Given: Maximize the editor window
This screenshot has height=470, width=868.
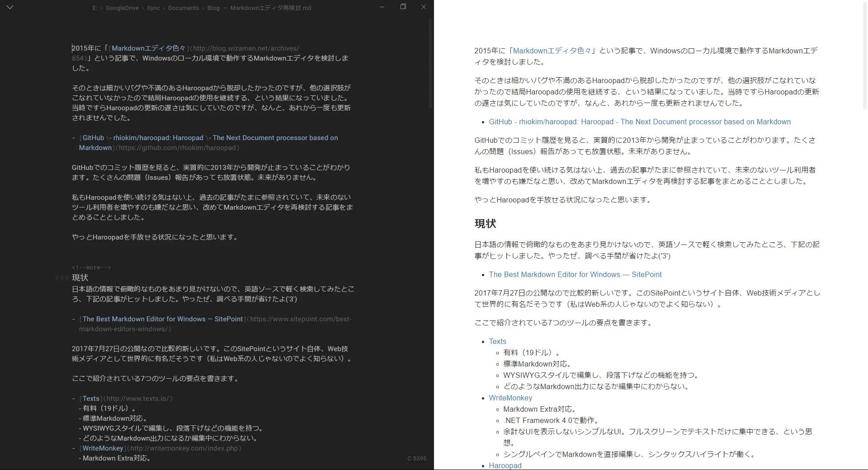Looking at the screenshot, I should (x=403, y=7).
